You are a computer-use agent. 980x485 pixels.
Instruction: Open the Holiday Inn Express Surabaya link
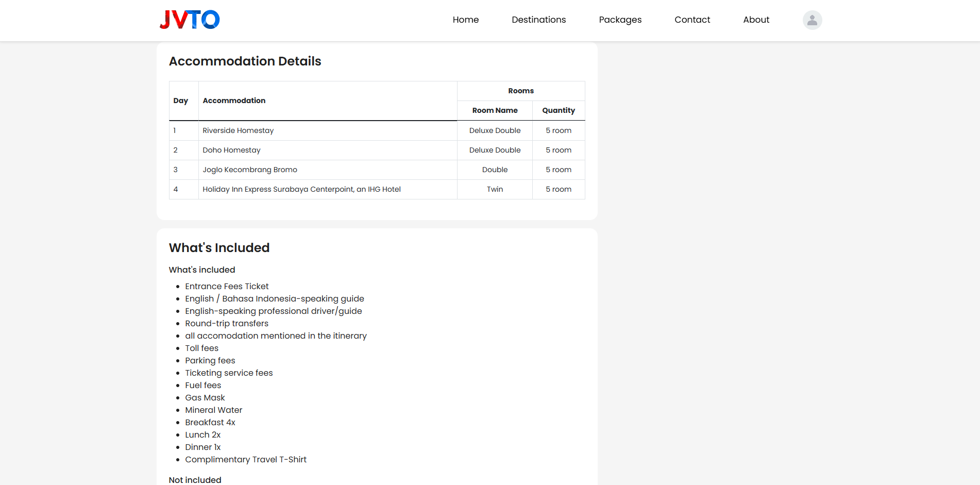pos(301,189)
